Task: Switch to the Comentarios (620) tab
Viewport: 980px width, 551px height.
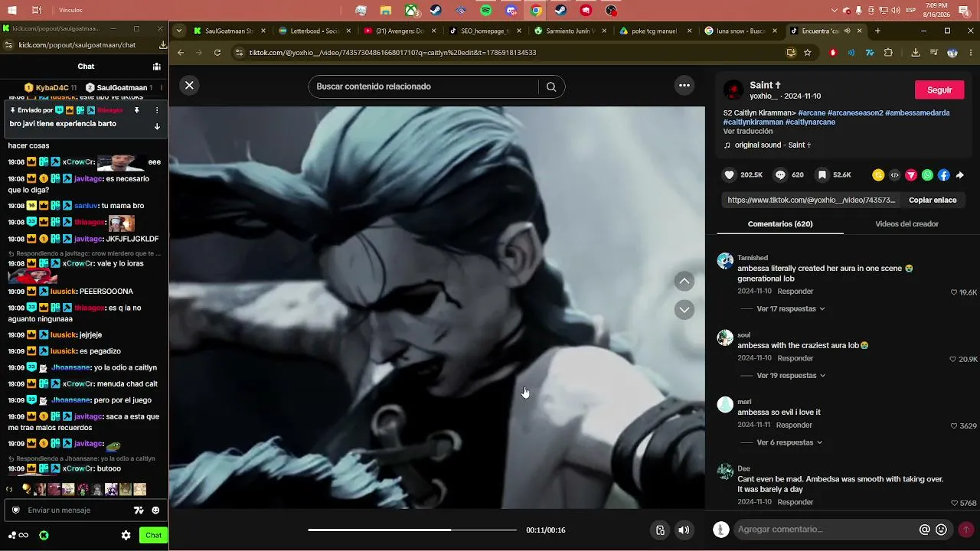Action: pyautogui.click(x=780, y=224)
